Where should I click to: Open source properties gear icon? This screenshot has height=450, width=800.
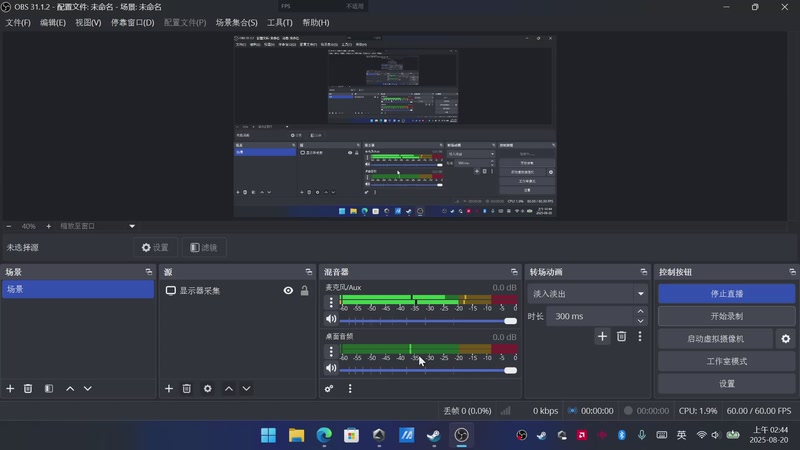tap(208, 389)
